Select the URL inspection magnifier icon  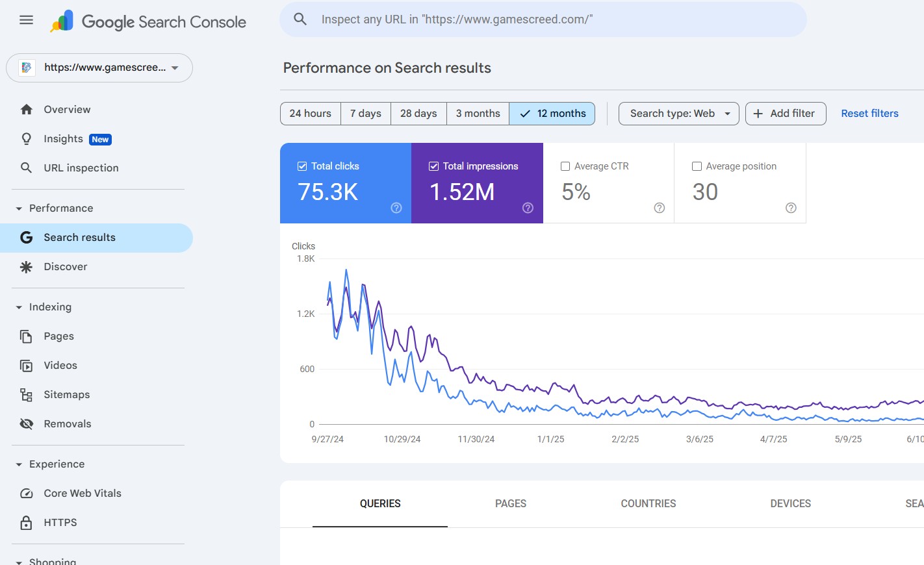click(x=27, y=168)
